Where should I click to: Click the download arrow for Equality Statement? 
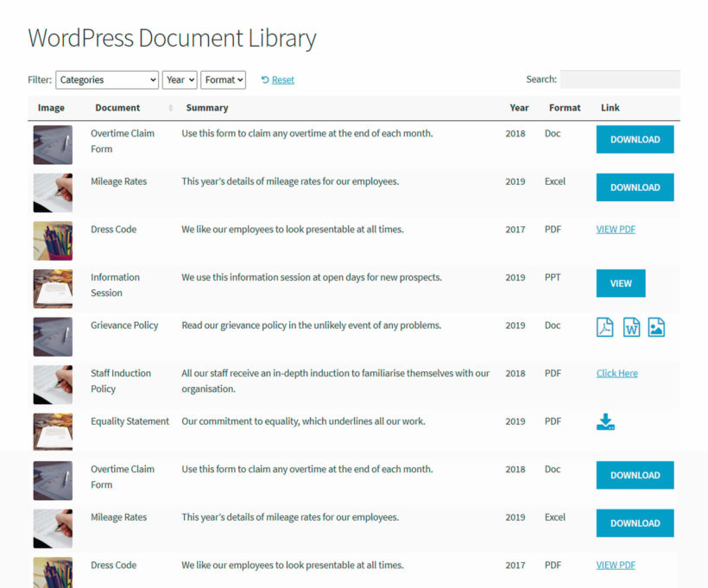[x=605, y=421]
